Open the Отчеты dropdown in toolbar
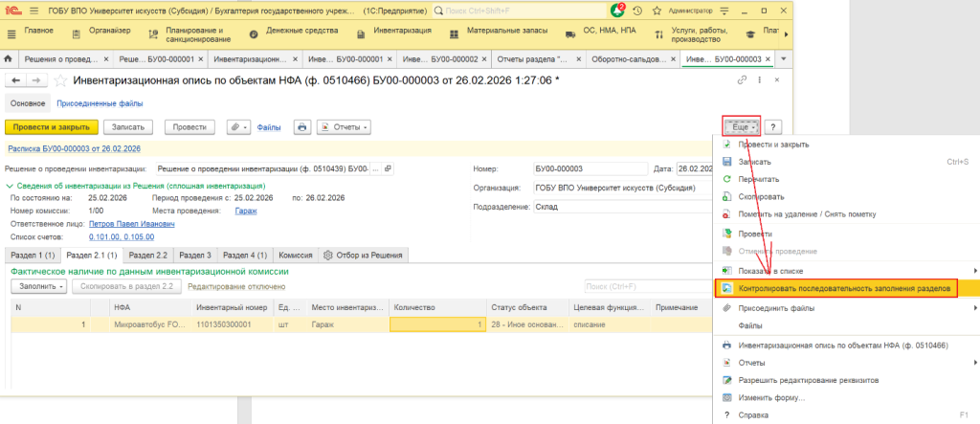This screenshot has height=424, width=980. pos(344,126)
